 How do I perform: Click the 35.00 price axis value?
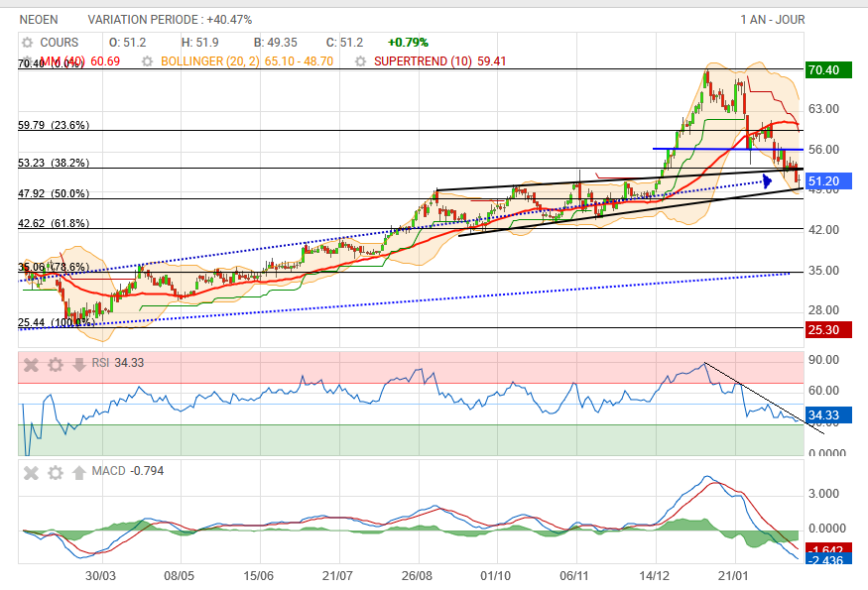[823, 271]
